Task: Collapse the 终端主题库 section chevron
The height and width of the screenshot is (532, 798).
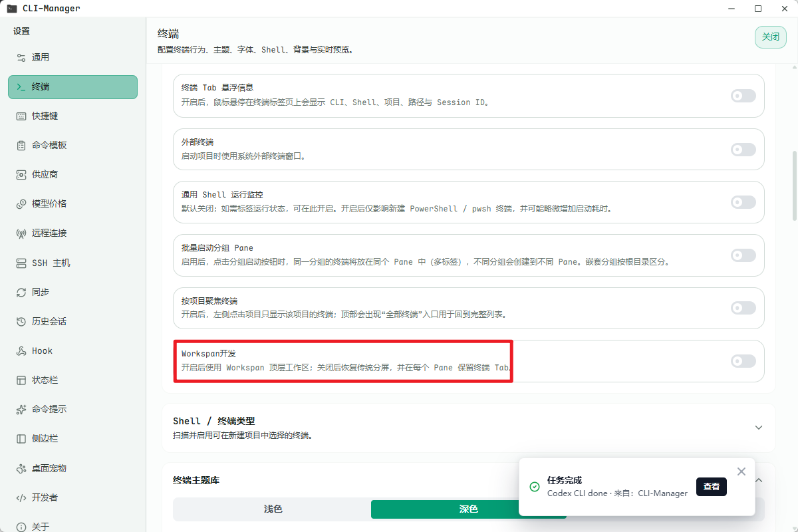Action: (x=759, y=480)
